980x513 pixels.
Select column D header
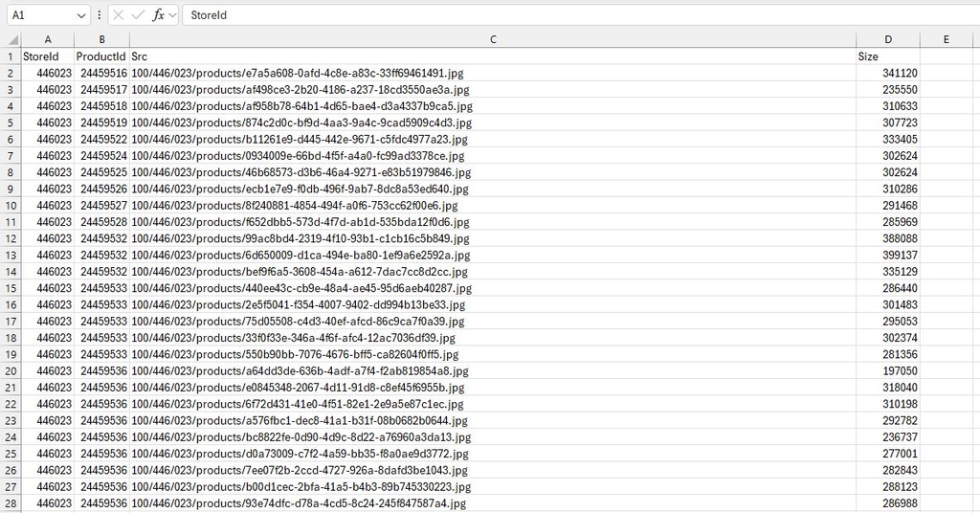[887, 39]
